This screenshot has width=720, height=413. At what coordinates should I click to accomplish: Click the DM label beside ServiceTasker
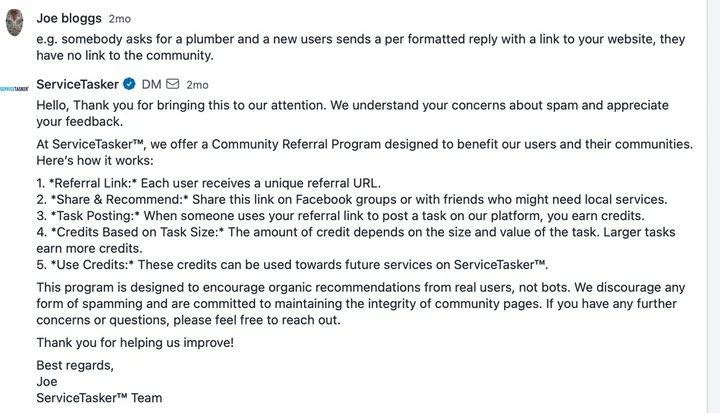click(x=151, y=84)
